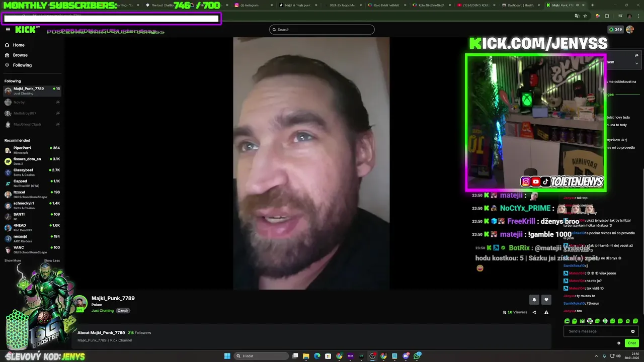Open the taskbar clock showing 23:50
The image size is (644, 362).
click(632, 356)
